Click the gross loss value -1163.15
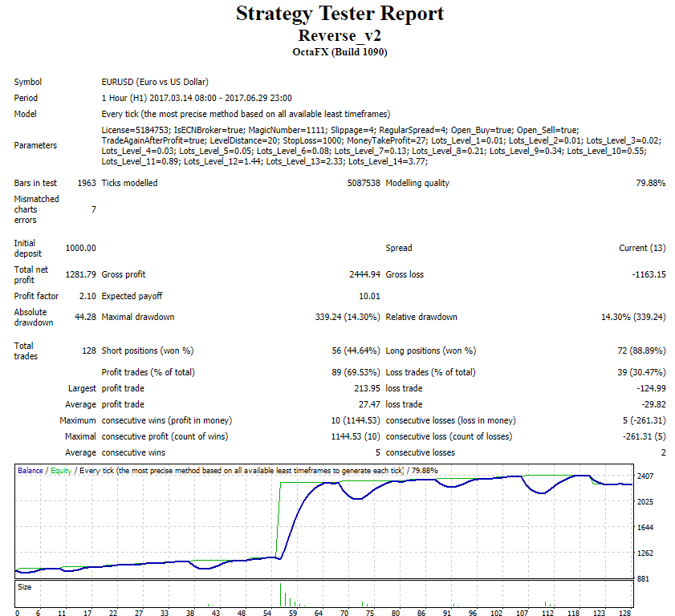 (x=649, y=274)
